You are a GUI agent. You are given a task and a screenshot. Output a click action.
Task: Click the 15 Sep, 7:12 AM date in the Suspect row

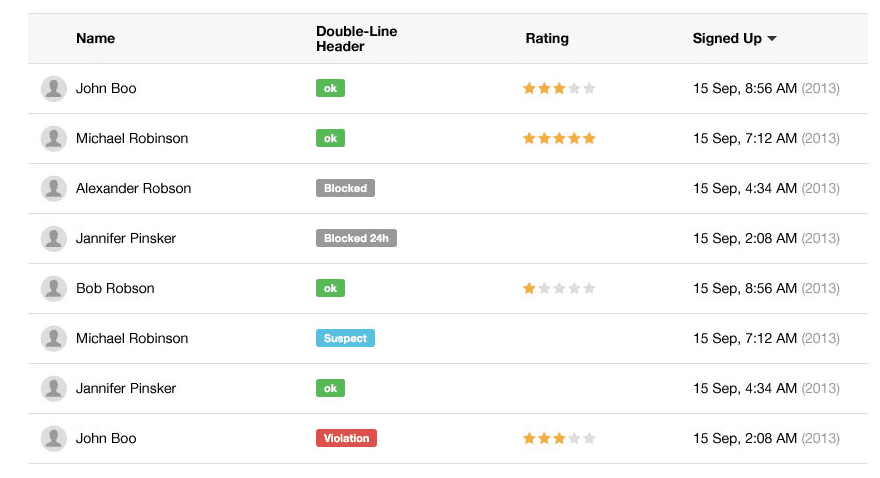point(744,338)
